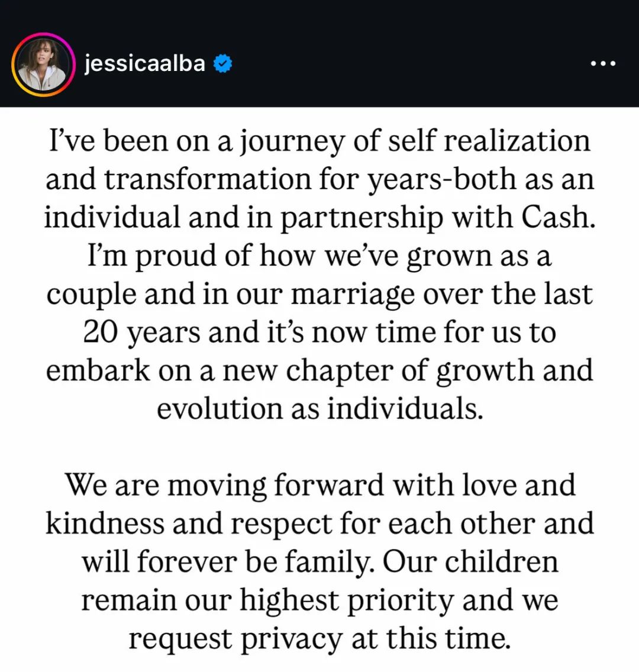The width and height of the screenshot is (639, 672).
Task: Open jessicaalba's profile picture story
Action: [43, 64]
